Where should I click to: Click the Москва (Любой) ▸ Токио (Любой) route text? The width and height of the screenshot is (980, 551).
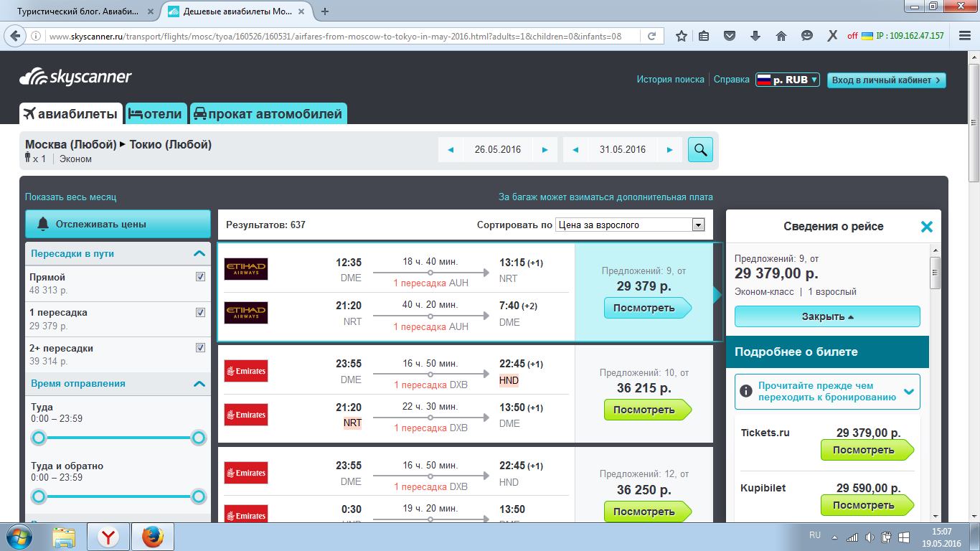tap(118, 145)
